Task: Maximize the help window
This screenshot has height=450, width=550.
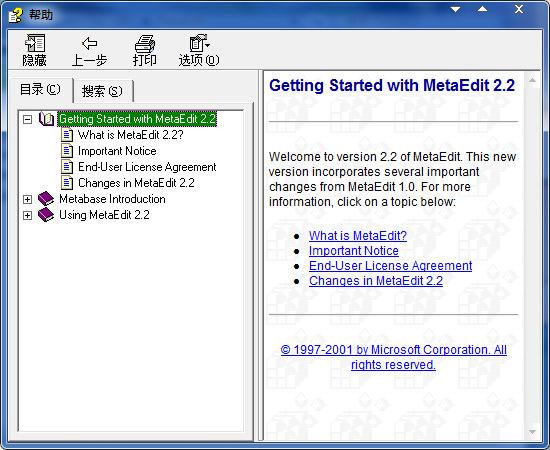Action: (x=483, y=9)
